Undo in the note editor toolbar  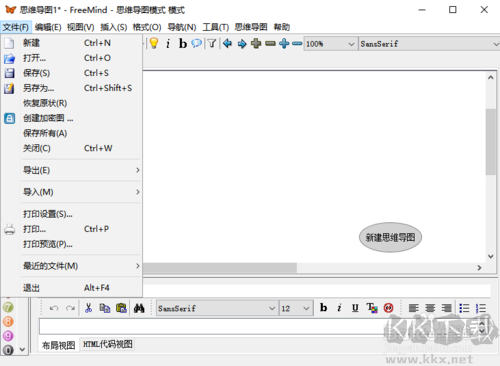(x=54, y=308)
